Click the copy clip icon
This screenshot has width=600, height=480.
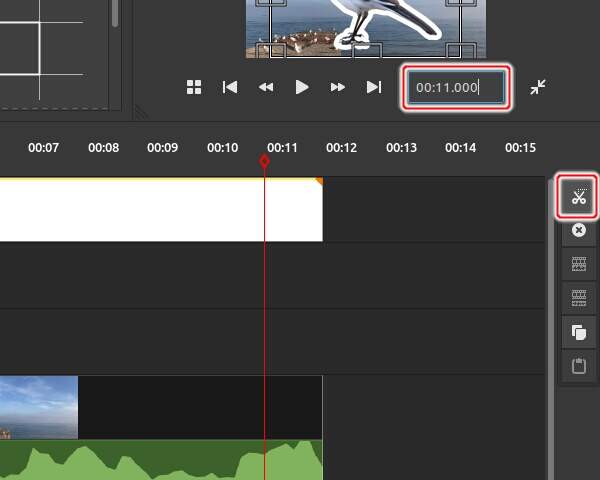click(578, 332)
